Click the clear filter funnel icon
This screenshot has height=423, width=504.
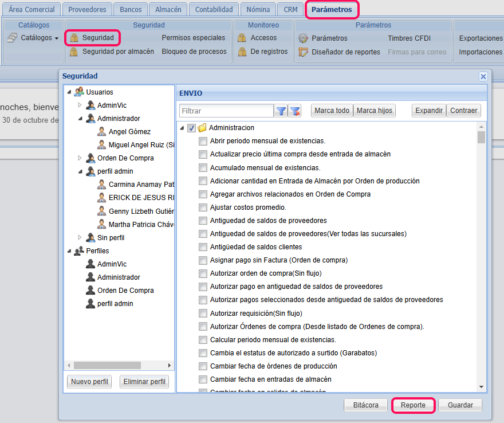[x=294, y=111]
